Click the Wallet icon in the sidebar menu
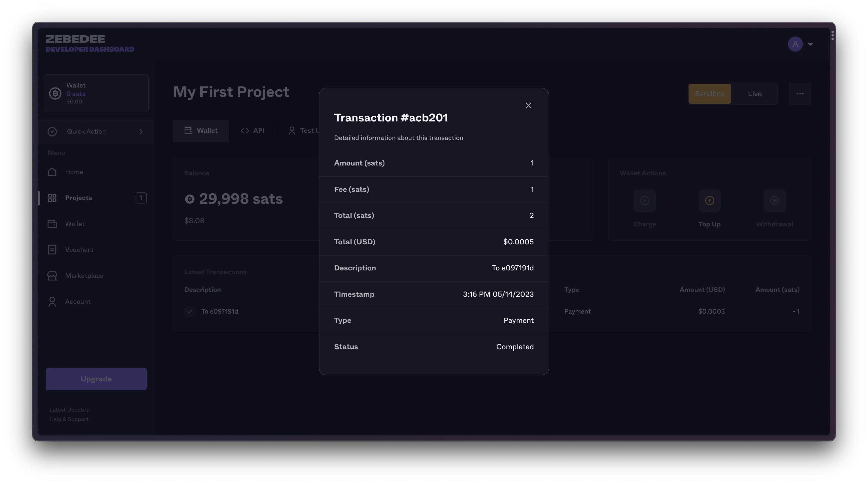The height and width of the screenshot is (484, 868). click(x=52, y=224)
